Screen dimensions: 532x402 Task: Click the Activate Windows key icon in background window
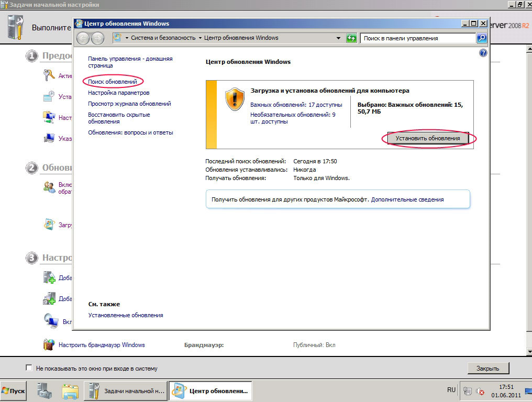(49, 75)
